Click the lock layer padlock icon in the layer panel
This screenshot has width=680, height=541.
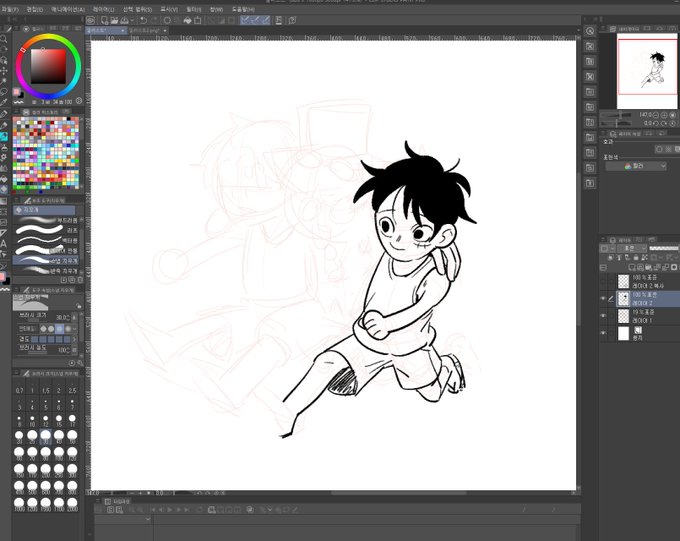pos(636,258)
